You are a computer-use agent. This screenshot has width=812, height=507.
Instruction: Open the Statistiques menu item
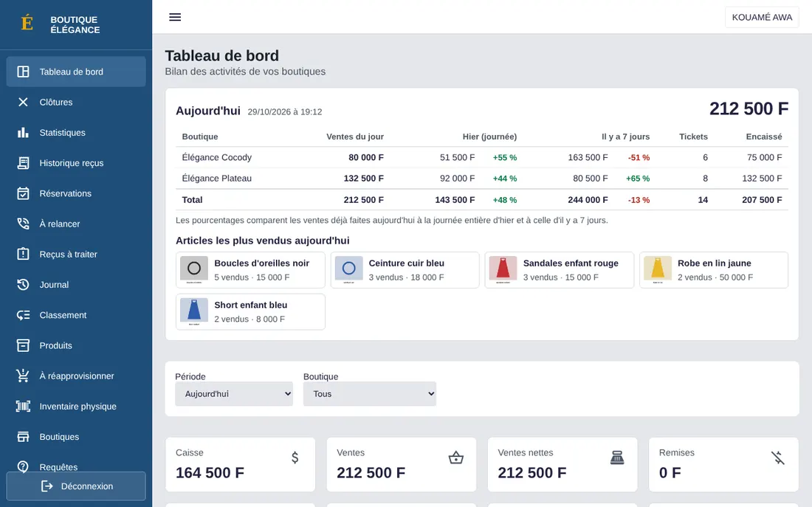pyautogui.click(x=76, y=133)
